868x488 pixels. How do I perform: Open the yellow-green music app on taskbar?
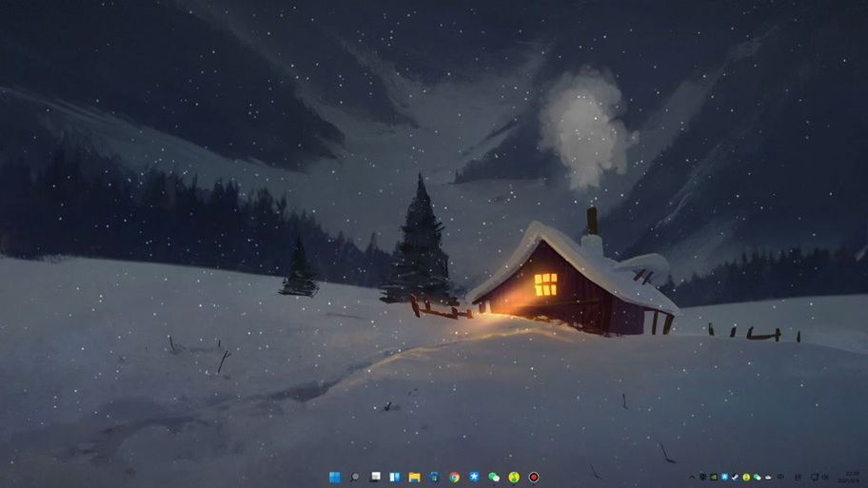point(514,477)
